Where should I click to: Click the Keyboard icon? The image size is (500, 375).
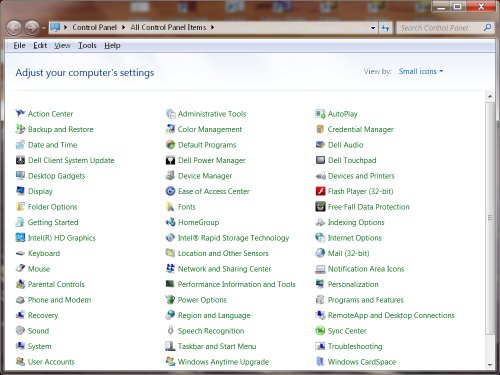pos(20,253)
